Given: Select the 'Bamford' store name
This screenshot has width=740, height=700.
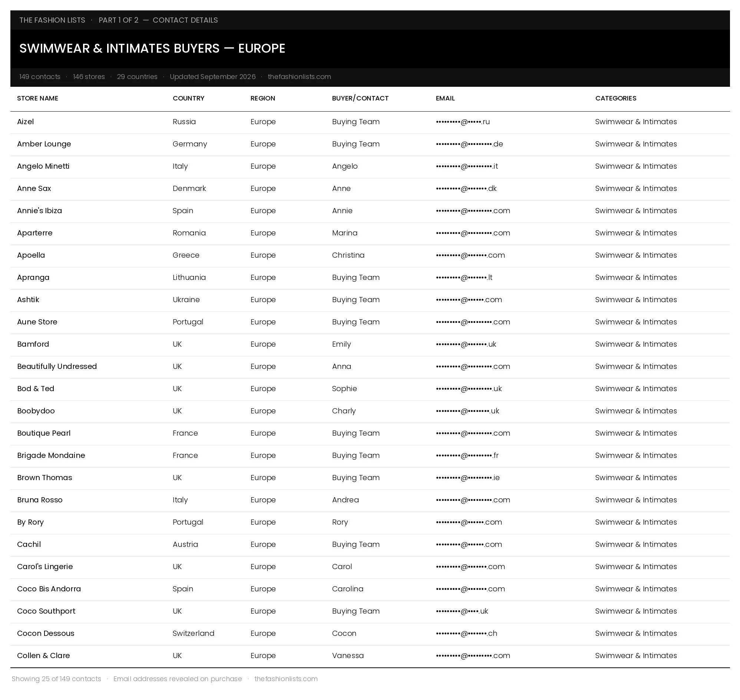Looking at the screenshot, I should 33,344.
